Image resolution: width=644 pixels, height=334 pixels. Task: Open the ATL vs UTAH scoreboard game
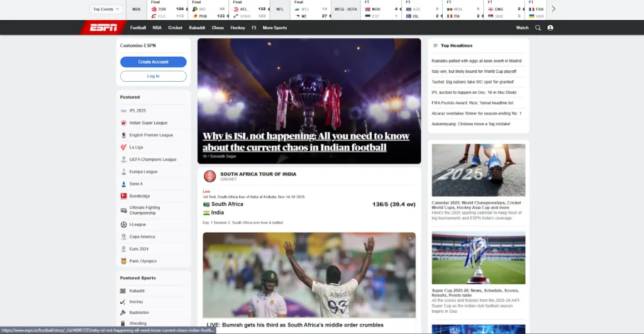click(x=250, y=10)
